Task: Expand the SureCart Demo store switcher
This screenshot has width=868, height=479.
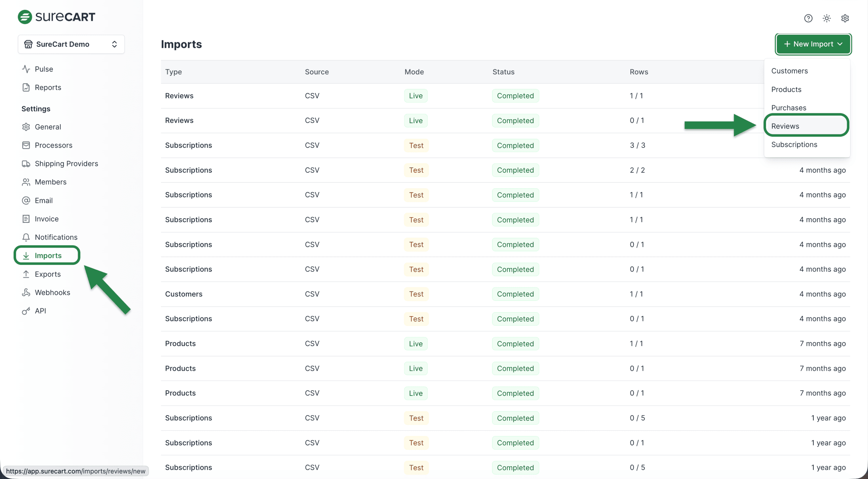Action: coord(71,44)
